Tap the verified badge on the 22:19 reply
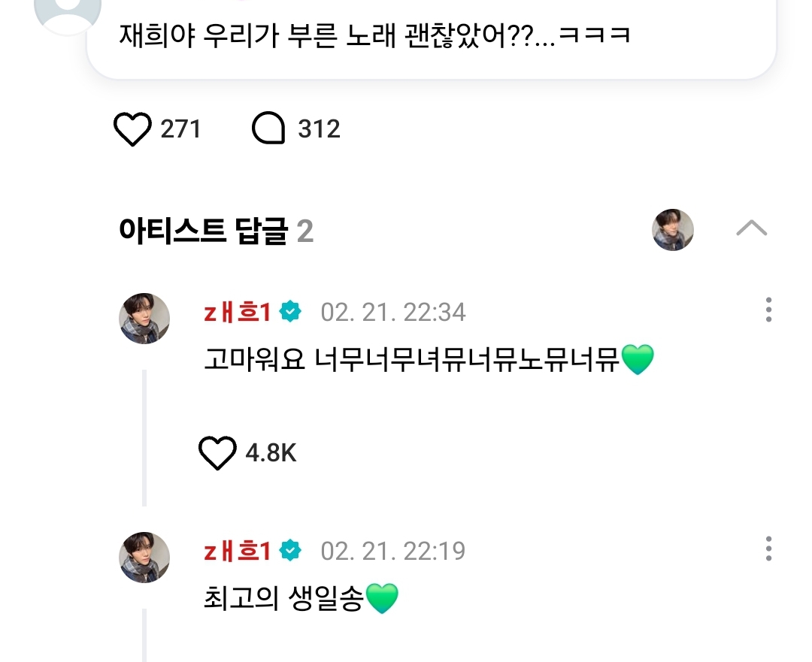 tap(290, 551)
